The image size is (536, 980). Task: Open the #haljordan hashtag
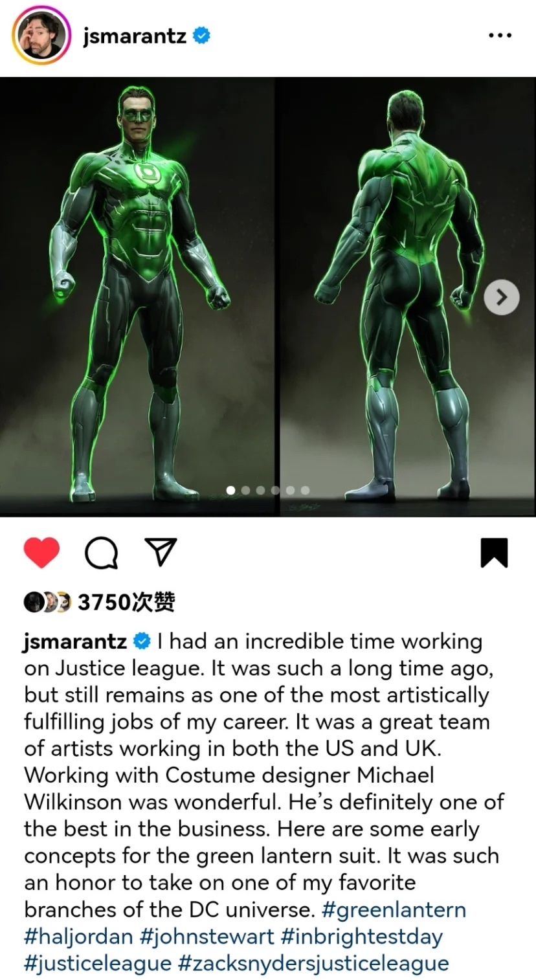coord(78,936)
